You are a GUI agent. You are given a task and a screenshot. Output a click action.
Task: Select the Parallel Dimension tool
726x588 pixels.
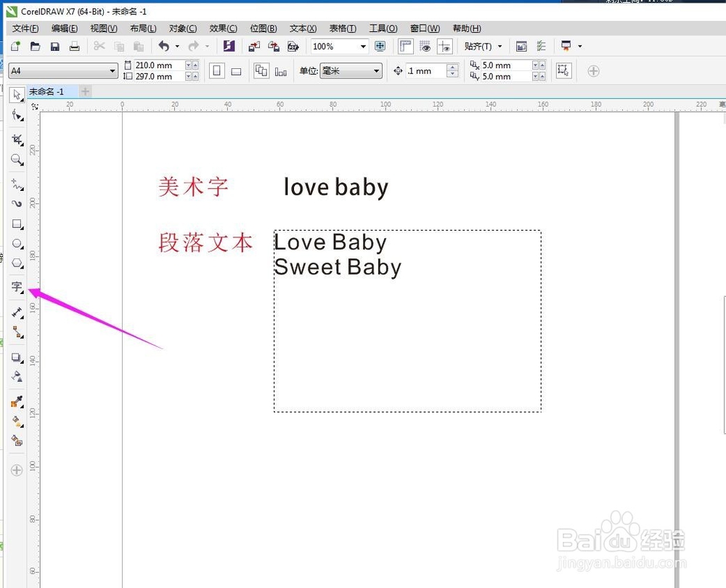(x=17, y=313)
